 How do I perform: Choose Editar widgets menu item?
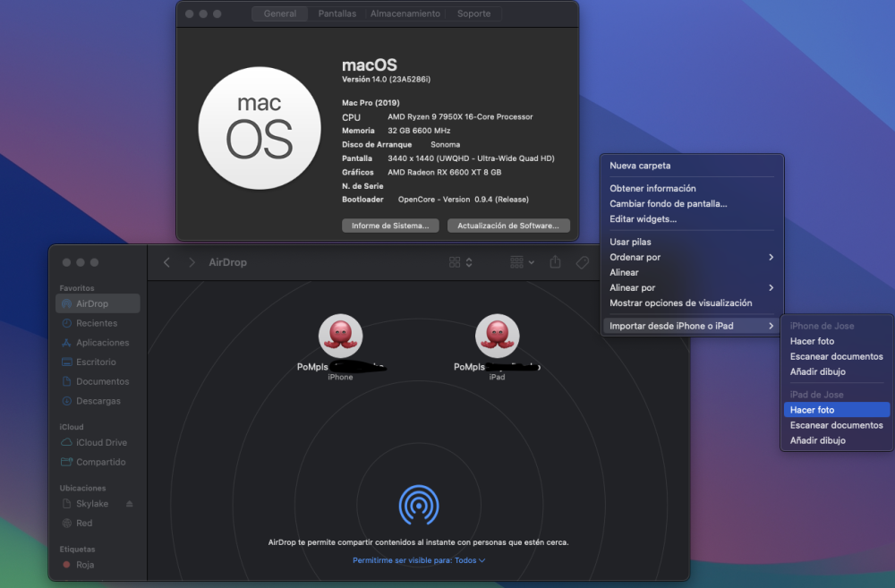pos(692,219)
